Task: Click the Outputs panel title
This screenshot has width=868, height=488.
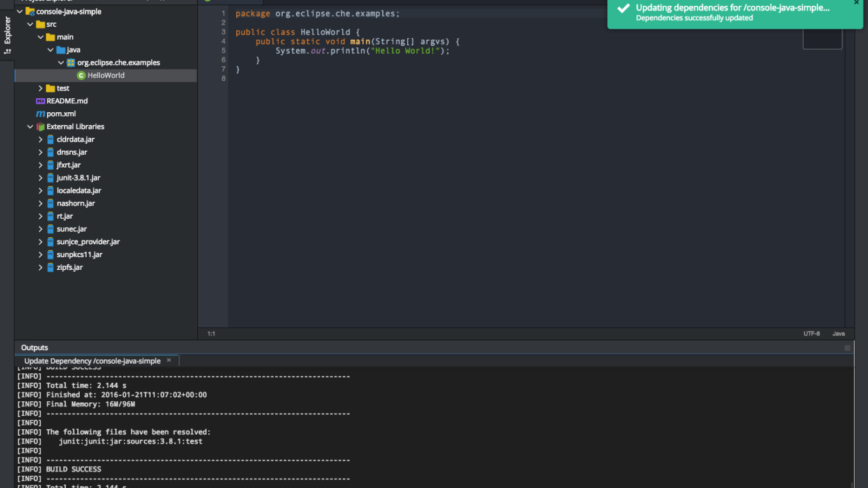Action: 34,348
